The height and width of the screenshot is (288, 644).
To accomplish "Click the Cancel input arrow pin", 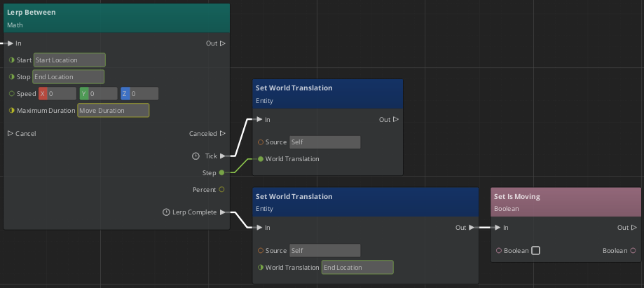I will tap(11, 133).
